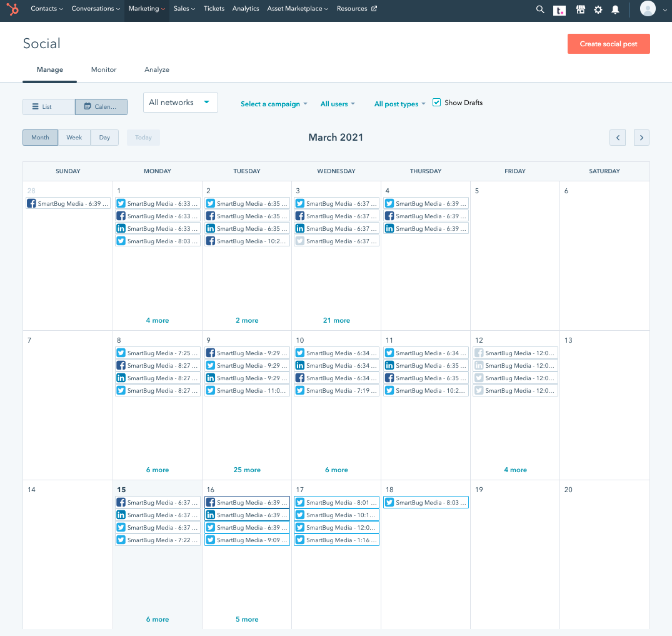Open the Resources nav item
Image resolution: width=672 pixels, height=636 pixels.
pos(356,9)
